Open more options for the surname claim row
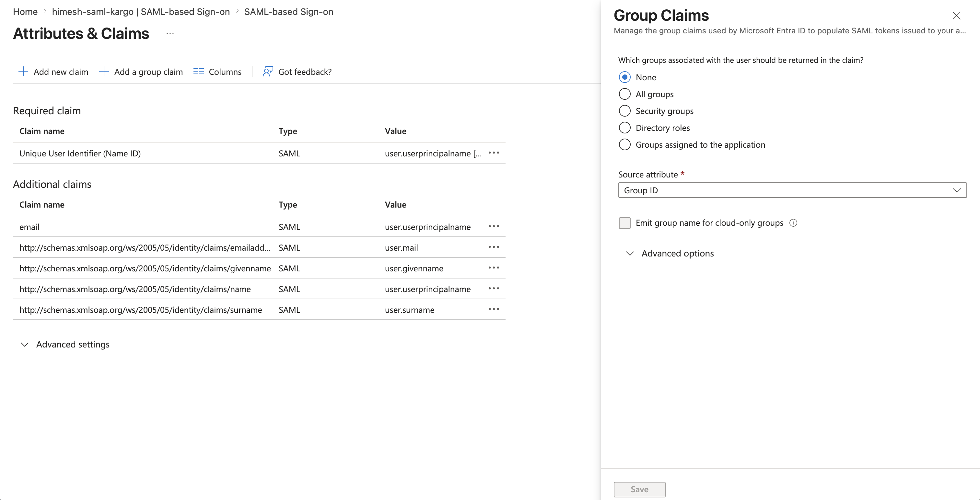This screenshot has height=500, width=980. coord(494,309)
